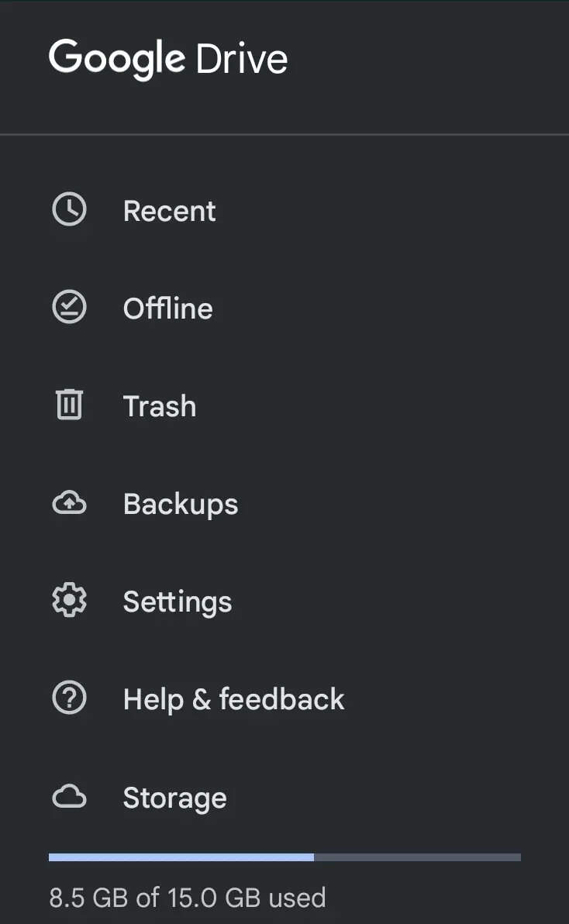Image resolution: width=569 pixels, height=924 pixels.
Task: Open the Settings gear icon
Action: point(70,601)
